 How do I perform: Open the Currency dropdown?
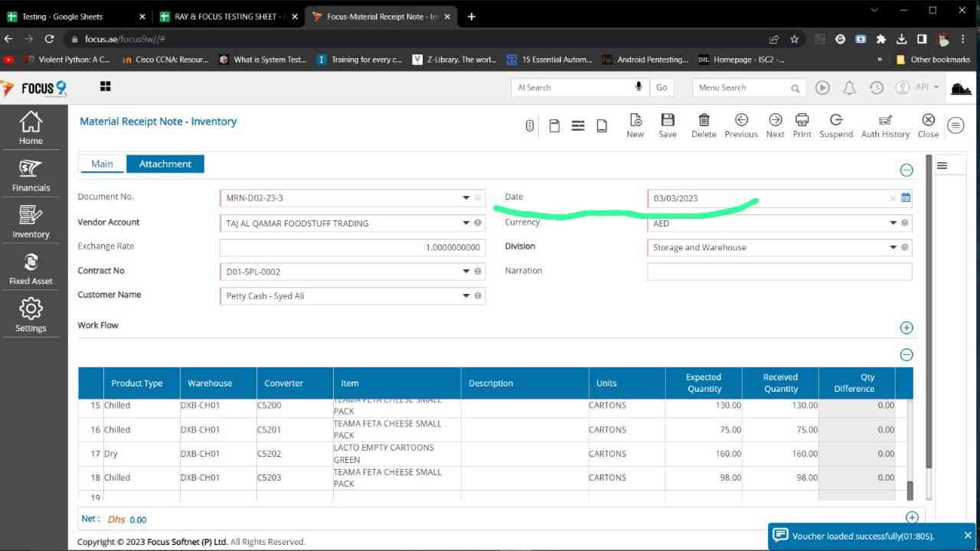click(x=893, y=223)
